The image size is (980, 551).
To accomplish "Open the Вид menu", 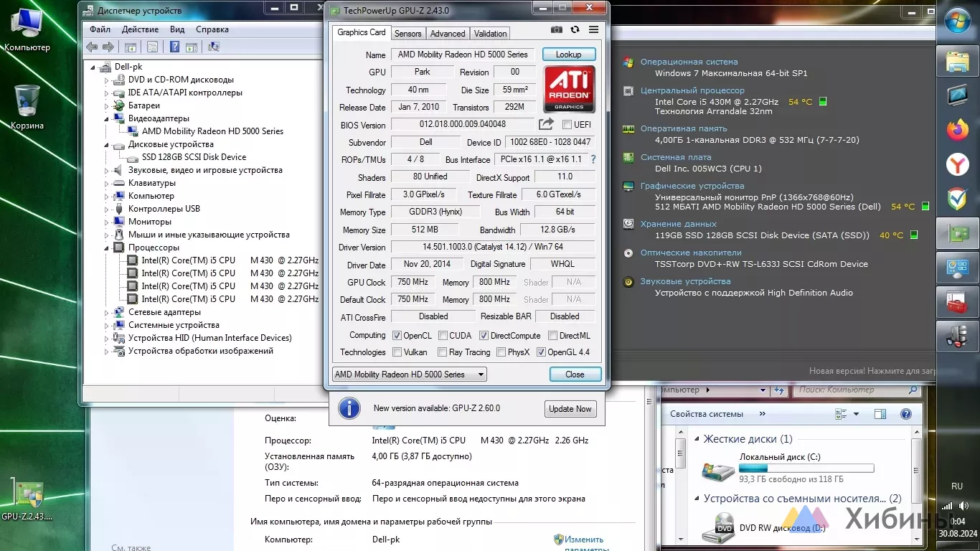I will 177,29.
